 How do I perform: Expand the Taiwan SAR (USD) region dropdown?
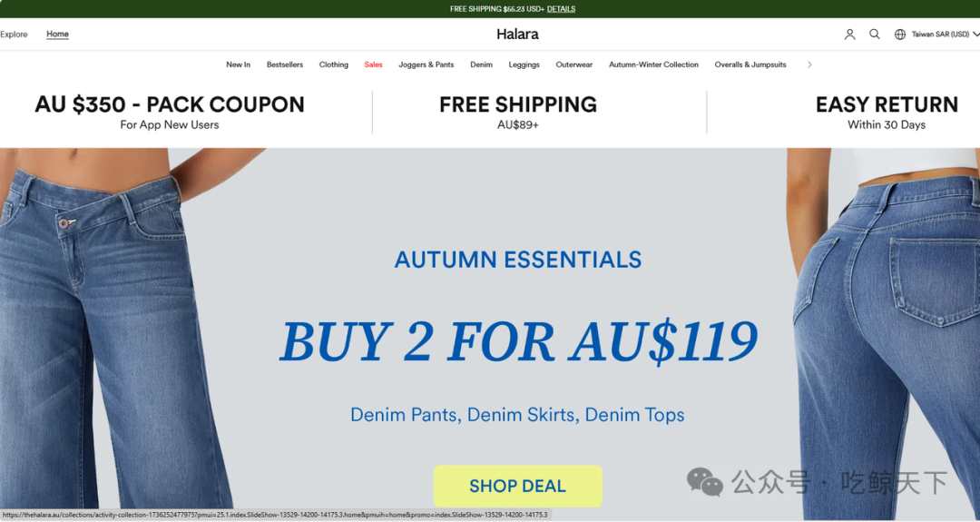945,34
